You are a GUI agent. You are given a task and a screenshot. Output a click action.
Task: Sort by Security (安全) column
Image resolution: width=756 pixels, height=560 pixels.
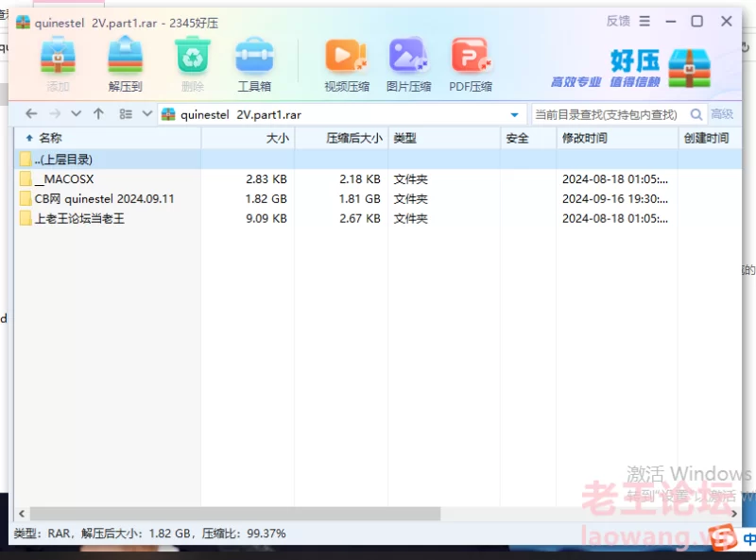528,138
